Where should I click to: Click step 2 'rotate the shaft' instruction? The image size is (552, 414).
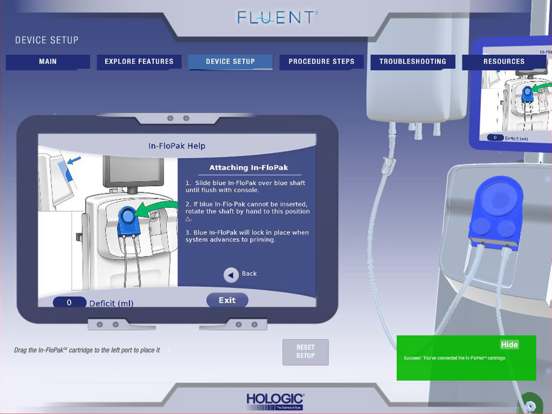point(248,211)
